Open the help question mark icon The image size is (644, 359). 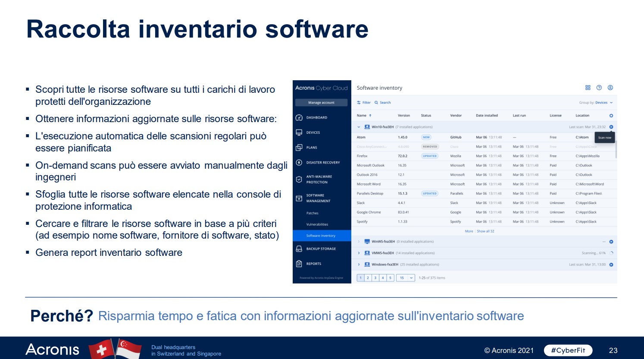599,88
